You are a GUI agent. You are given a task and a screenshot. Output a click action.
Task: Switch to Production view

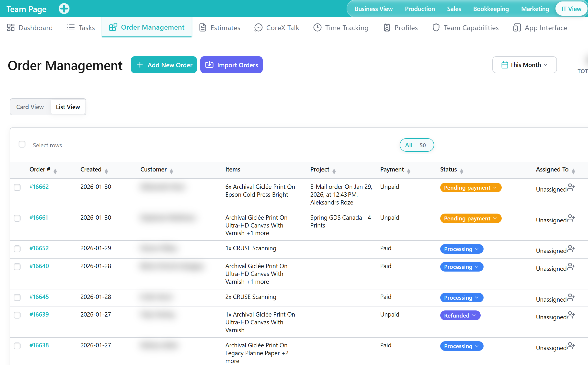[x=420, y=9]
